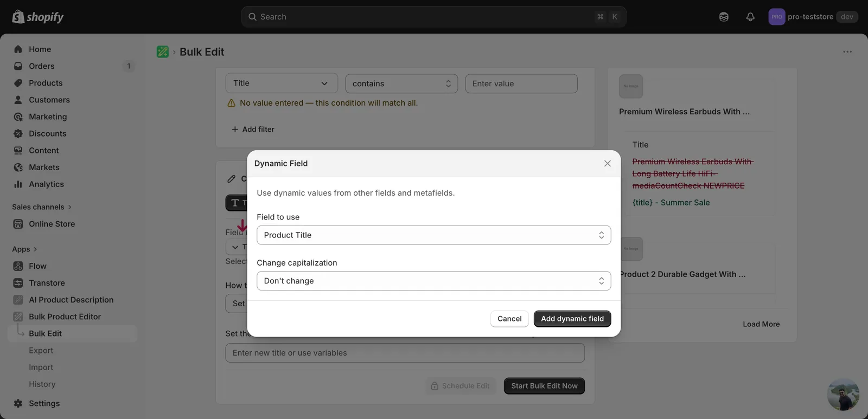Click the Online Store icon
The width and height of the screenshot is (868, 419).
(18, 224)
